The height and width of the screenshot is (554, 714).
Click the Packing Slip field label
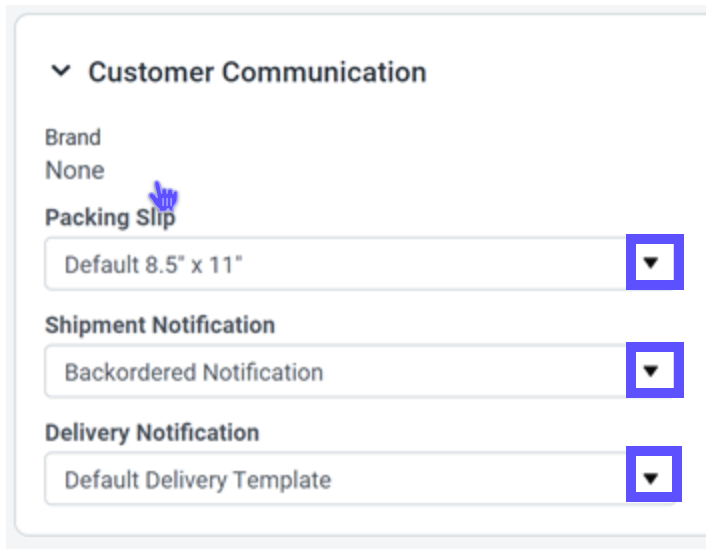109,218
